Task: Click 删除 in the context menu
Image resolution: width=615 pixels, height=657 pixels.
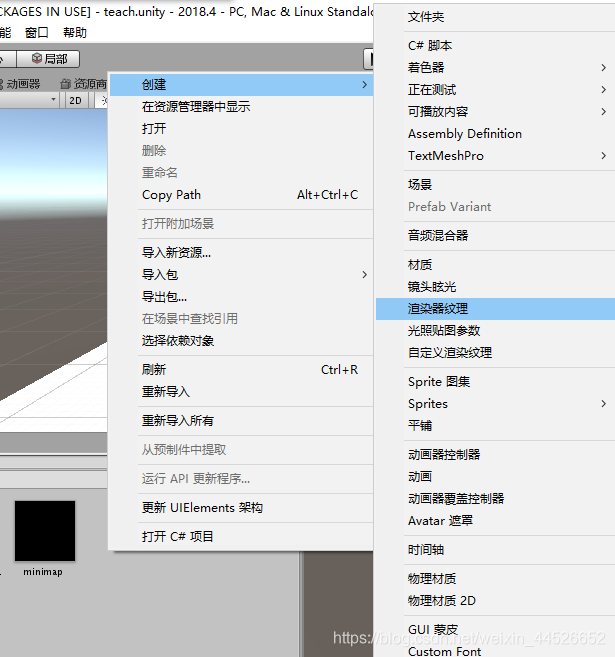Action: 241,150
